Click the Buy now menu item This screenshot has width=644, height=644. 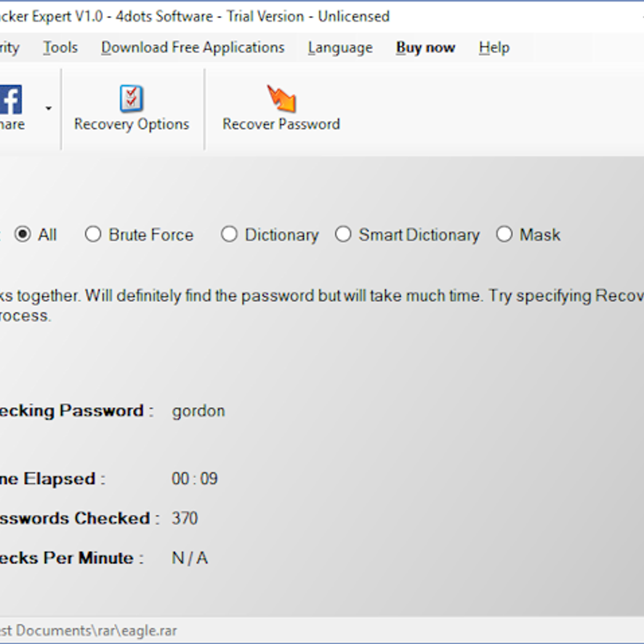point(426,48)
